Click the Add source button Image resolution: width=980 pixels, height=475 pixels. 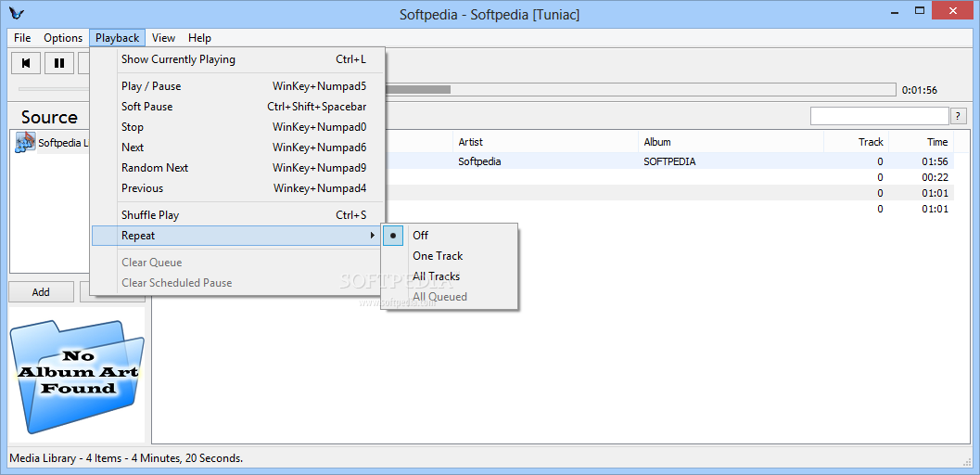41,292
